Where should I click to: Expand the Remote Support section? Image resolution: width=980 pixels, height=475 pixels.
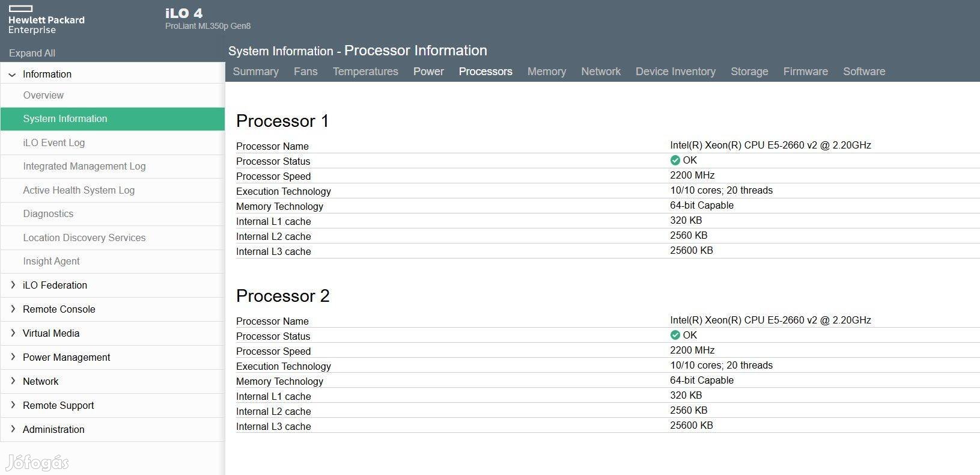click(13, 405)
